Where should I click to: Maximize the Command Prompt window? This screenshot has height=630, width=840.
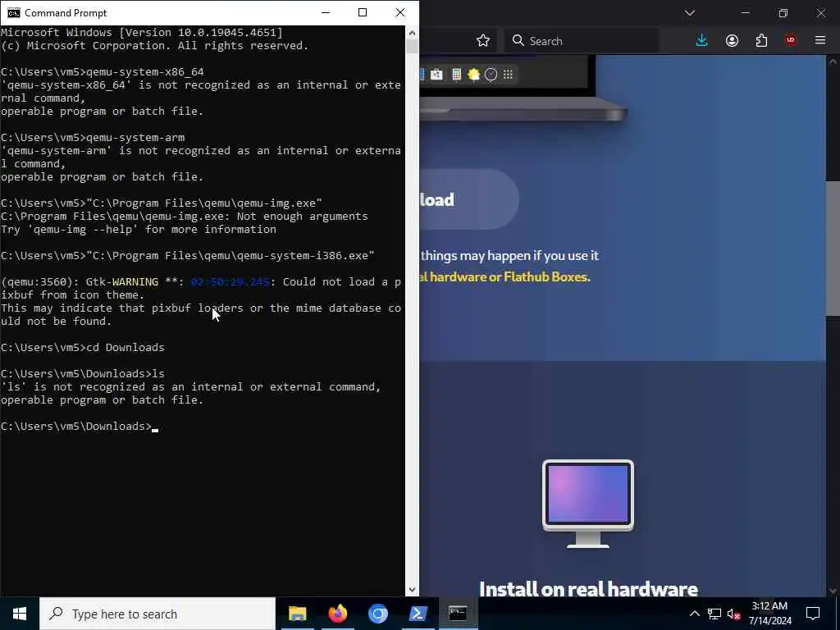(363, 12)
